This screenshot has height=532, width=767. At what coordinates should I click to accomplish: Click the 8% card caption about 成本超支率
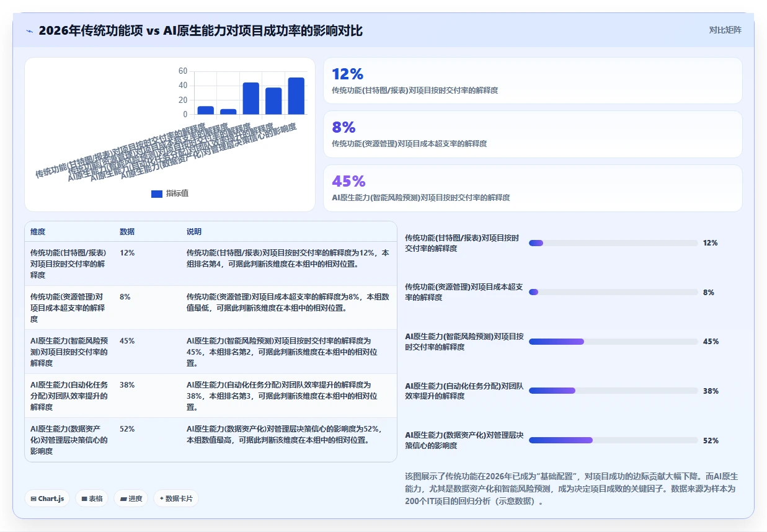(409, 143)
